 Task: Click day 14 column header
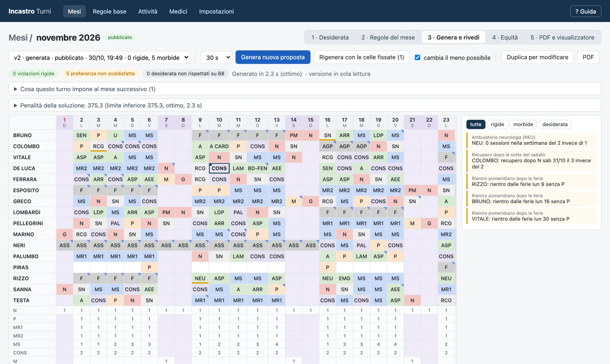coord(293,122)
